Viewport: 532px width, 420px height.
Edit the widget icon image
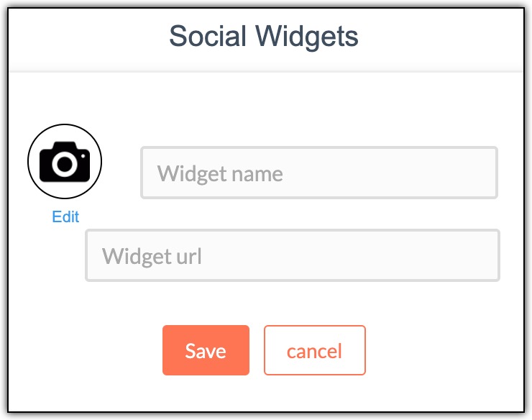[65, 216]
